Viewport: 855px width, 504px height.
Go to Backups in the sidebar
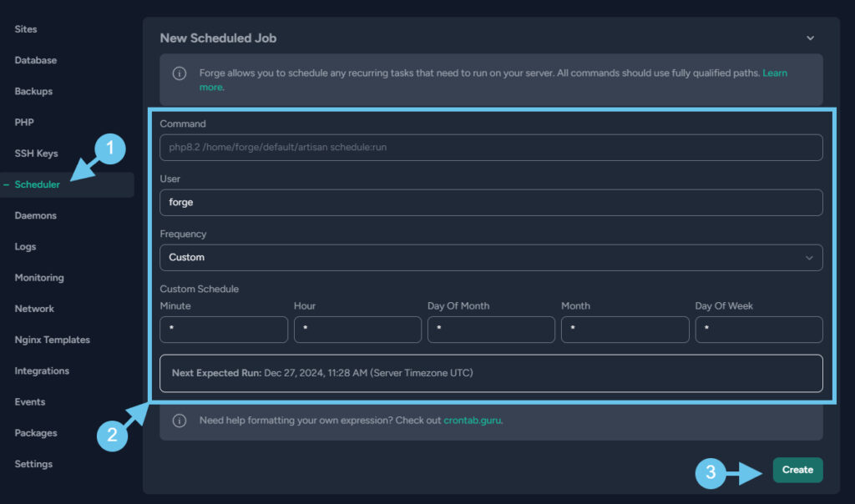33,92
